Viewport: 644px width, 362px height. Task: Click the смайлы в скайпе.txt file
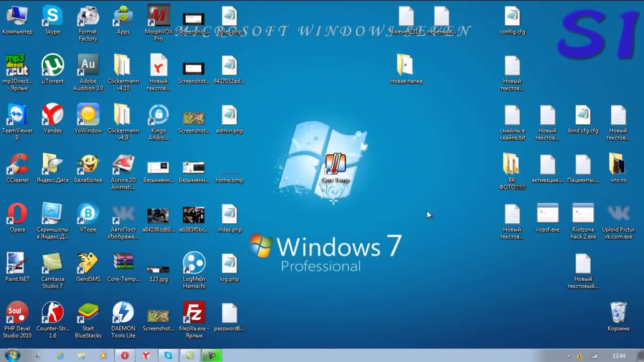click(512, 122)
